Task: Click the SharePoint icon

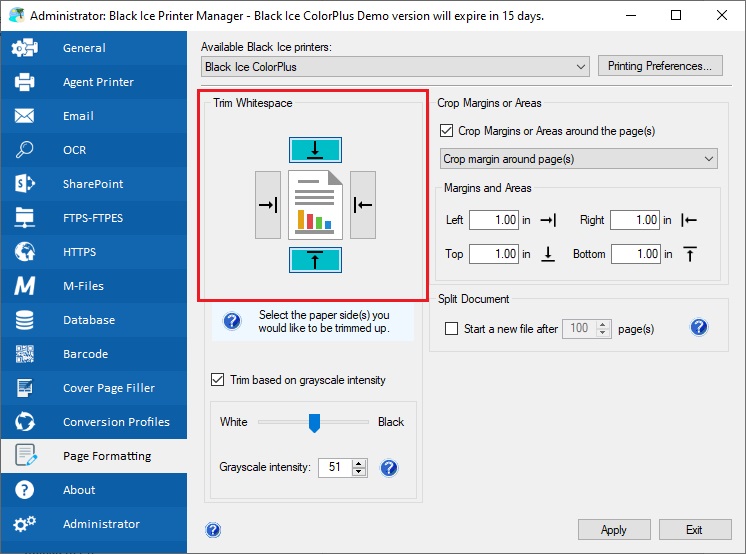Action: (25, 184)
